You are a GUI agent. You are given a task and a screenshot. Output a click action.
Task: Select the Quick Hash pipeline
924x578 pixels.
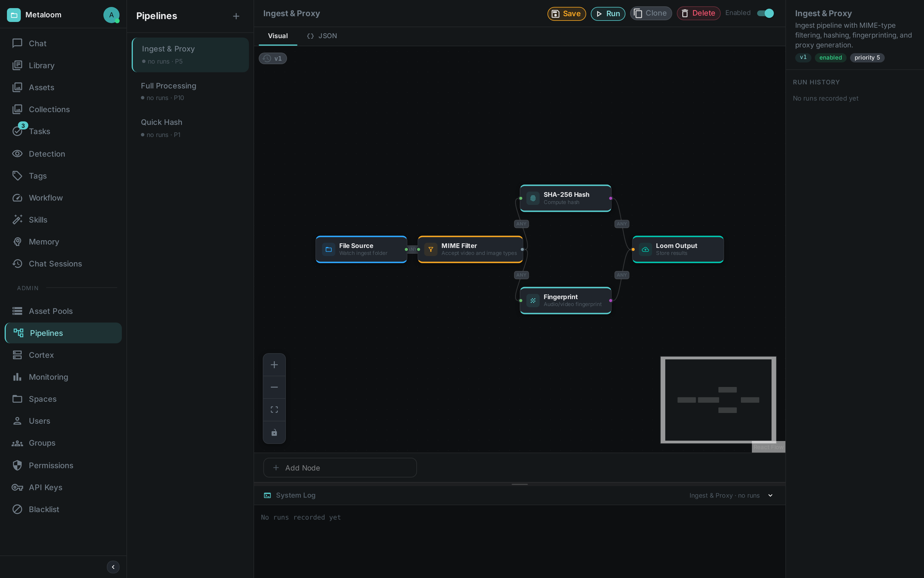click(x=190, y=128)
